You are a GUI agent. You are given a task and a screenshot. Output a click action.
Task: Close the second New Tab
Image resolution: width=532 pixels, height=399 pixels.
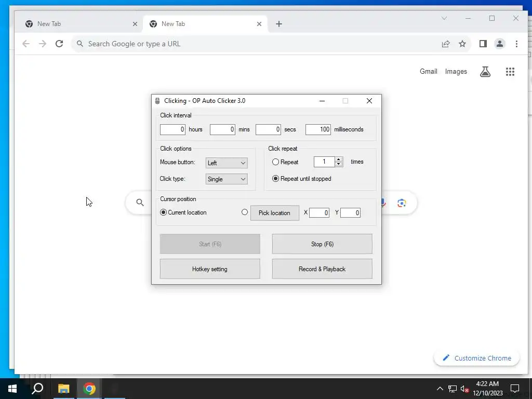(259, 24)
